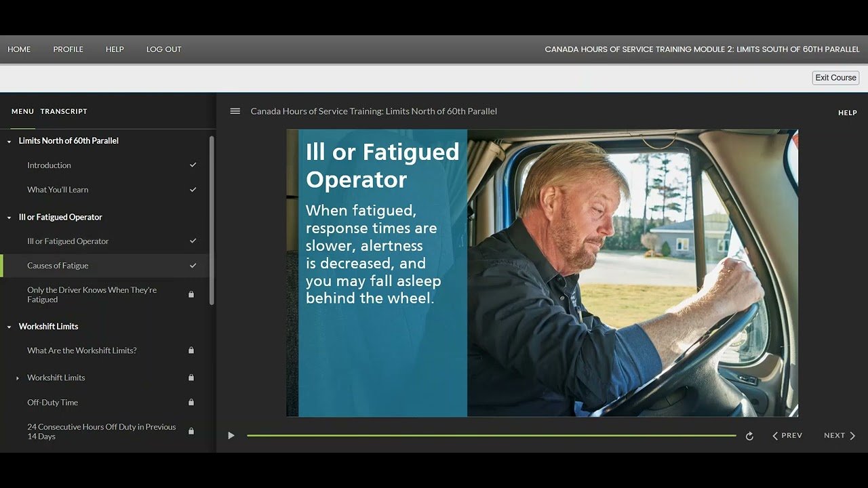Expand the nested Workshift Limits item

pos(18,378)
